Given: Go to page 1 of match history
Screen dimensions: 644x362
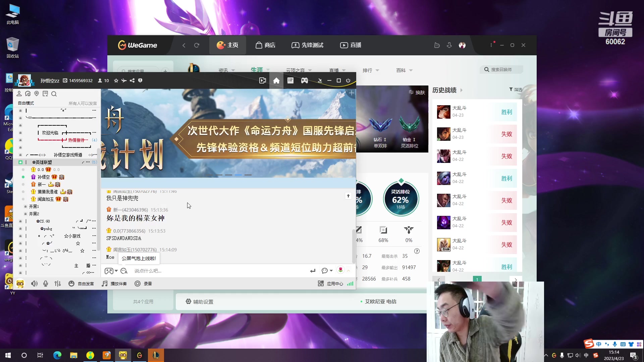Looking at the screenshot, I should coord(477,280).
